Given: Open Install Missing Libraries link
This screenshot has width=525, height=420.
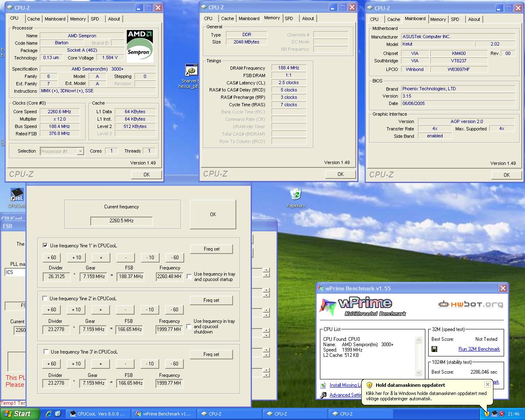Looking at the screenshot, I should click(346, 385).
